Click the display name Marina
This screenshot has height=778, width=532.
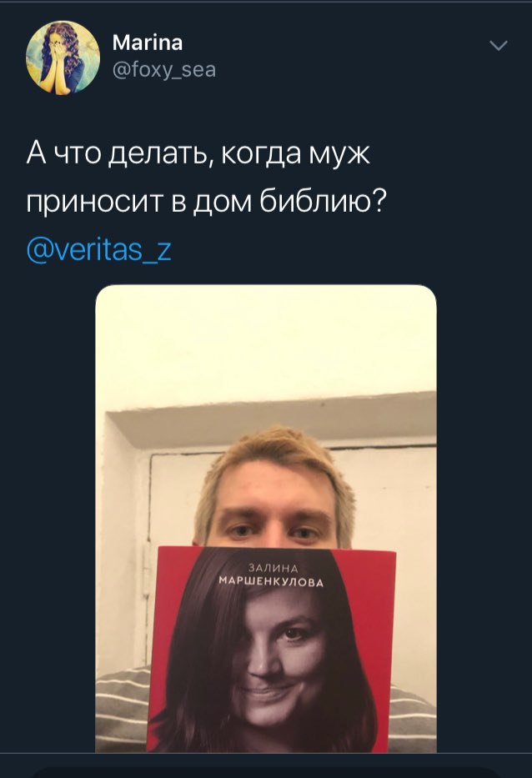point(148,43)
